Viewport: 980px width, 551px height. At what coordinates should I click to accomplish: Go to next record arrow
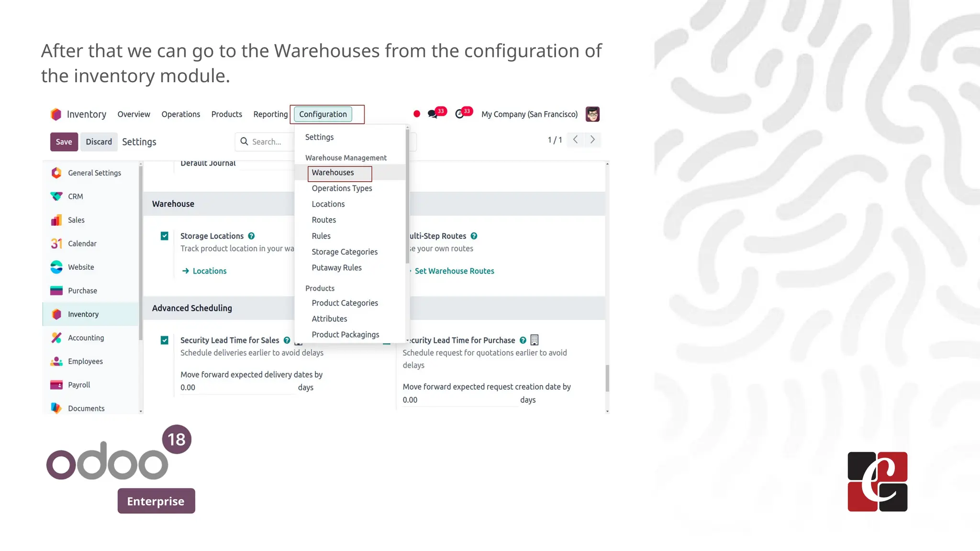click(592, 140)
